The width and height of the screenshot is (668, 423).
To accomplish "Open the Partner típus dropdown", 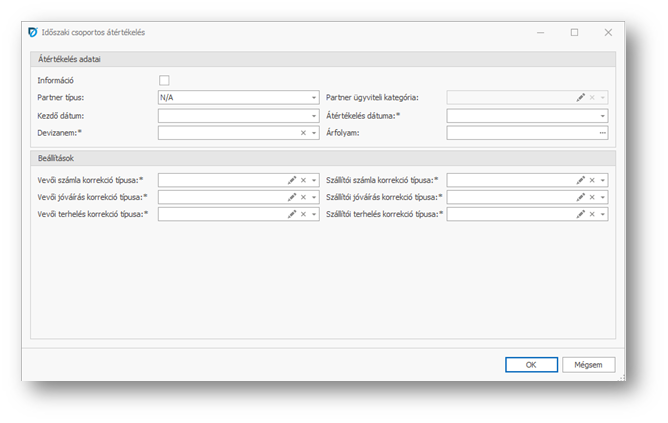I will point(314,98).
